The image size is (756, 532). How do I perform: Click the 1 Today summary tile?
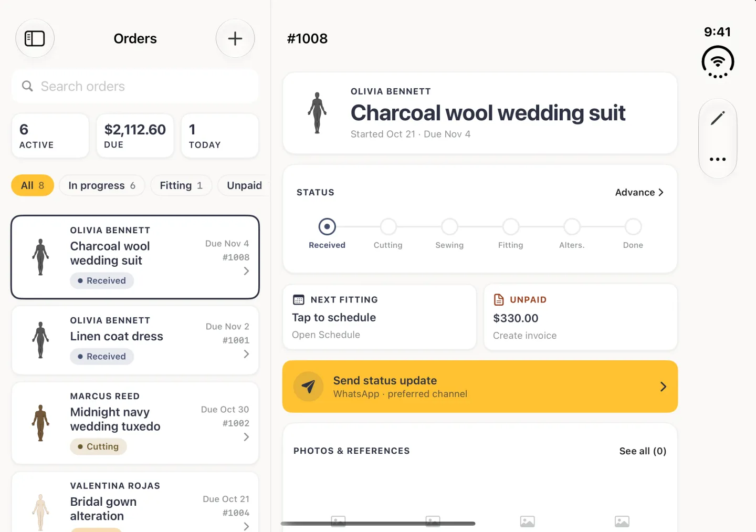[x=220, y=135]
